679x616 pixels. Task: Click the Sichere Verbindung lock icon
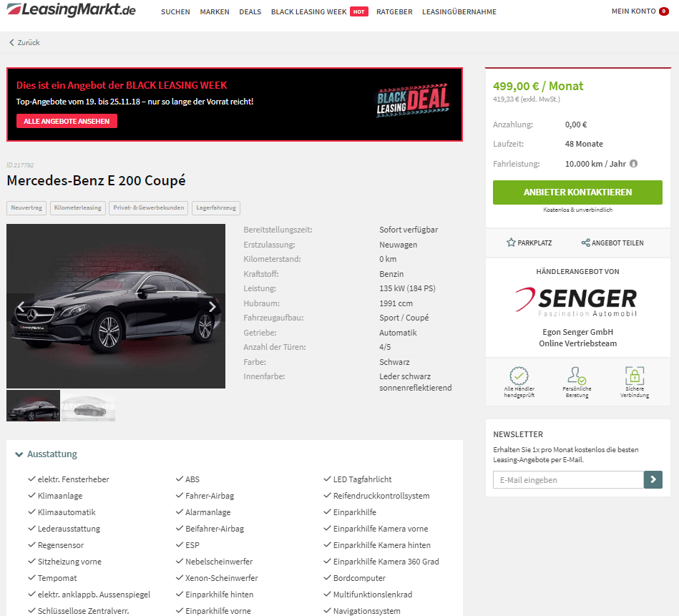635,376
